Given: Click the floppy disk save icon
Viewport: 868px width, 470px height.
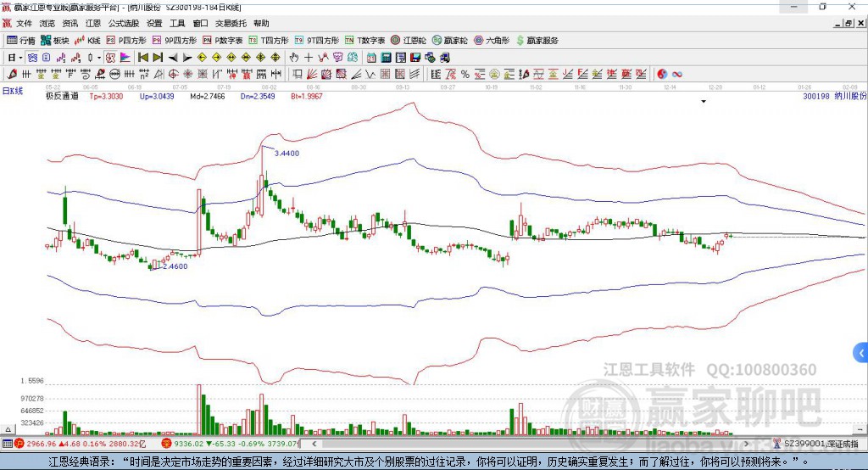Looking at the screenshot, I should 415,58.
